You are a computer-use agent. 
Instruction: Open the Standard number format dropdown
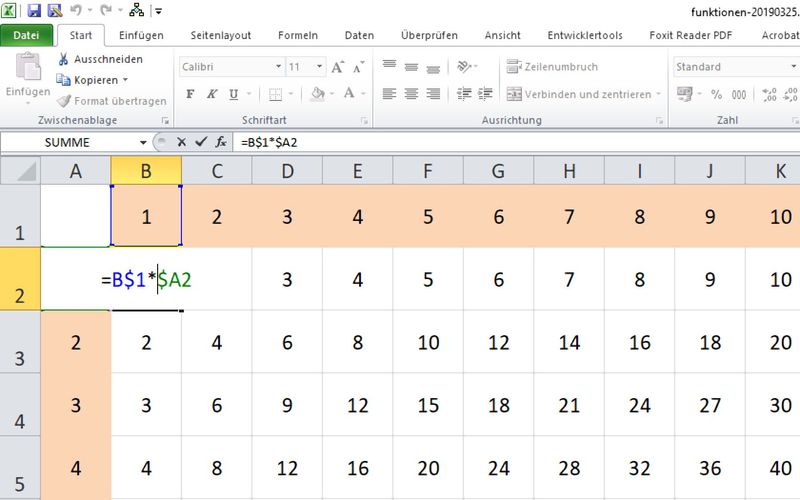coord(792,67)
